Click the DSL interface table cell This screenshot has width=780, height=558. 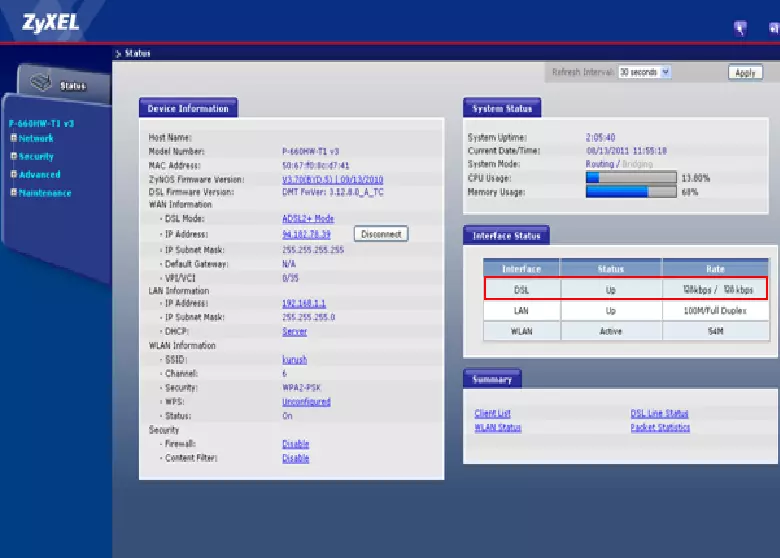[521, 289]
